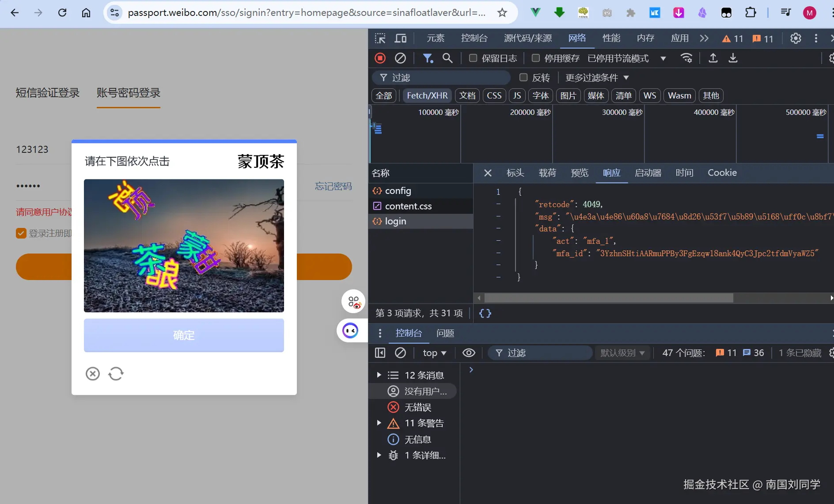This screenshot has height=504, width=834.
Task: Click the response horizontal scrollbar
Action: click(x=609, y=298)
